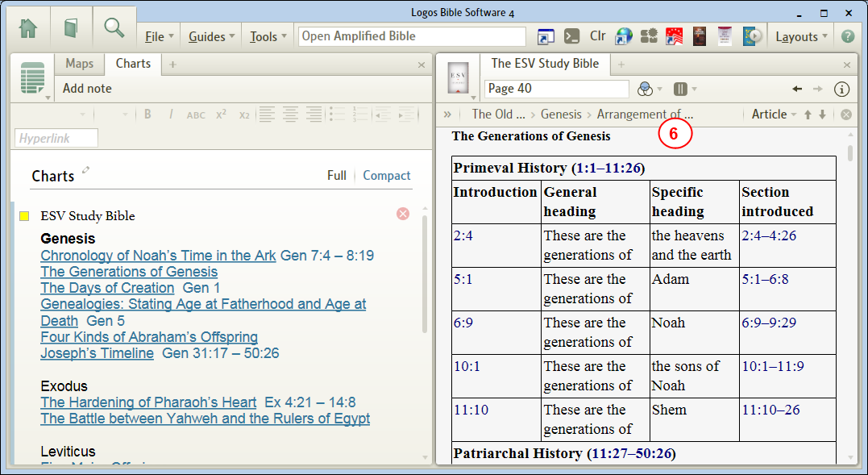
Task: Increase indent
Action: point(405,115)
